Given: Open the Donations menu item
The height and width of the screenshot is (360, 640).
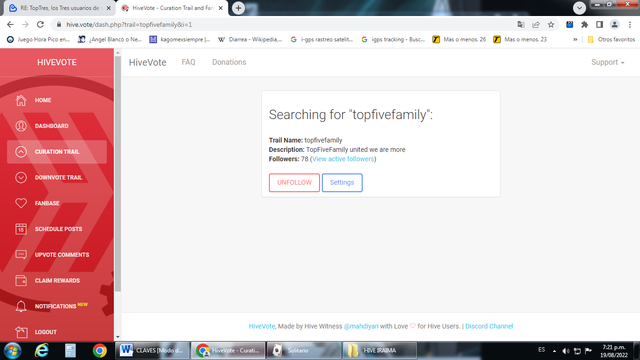Looking at the screenshot, I should click(229, 62).
